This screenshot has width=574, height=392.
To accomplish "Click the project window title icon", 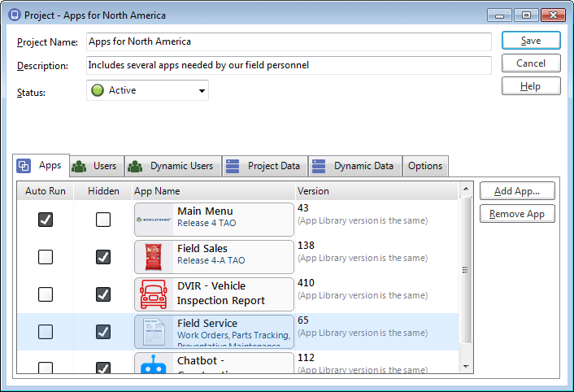I will [x=15, y=15].
